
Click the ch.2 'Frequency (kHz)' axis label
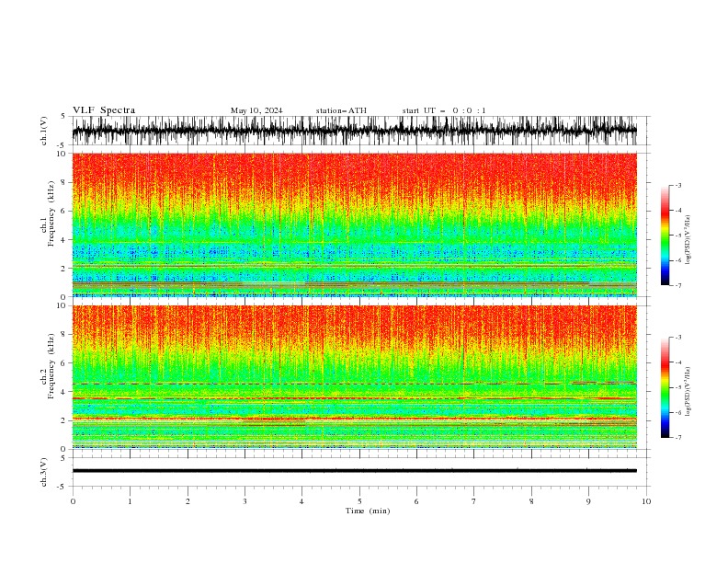point(51,366)
